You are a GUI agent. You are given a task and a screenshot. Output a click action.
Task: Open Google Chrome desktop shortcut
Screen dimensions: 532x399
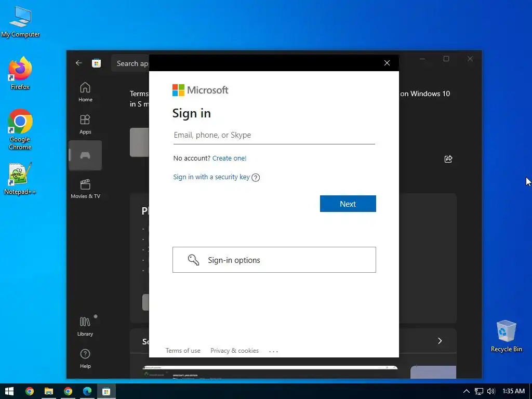[x=20, y=129]
